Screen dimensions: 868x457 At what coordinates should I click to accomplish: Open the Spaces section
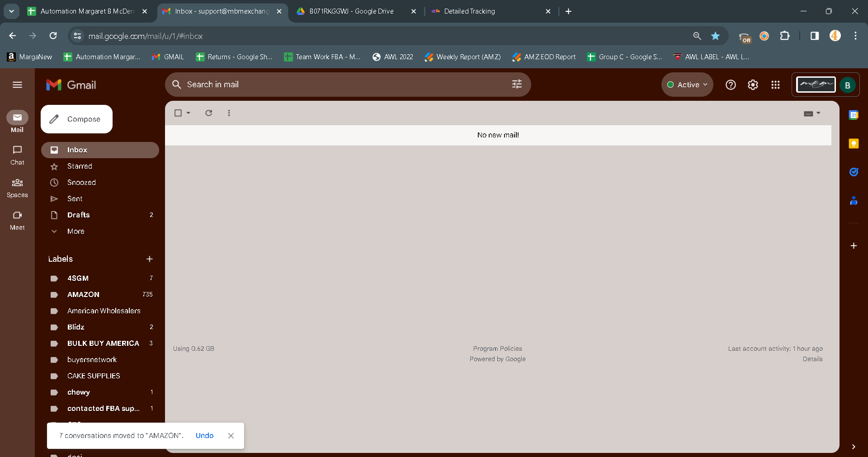pos(17,188)
